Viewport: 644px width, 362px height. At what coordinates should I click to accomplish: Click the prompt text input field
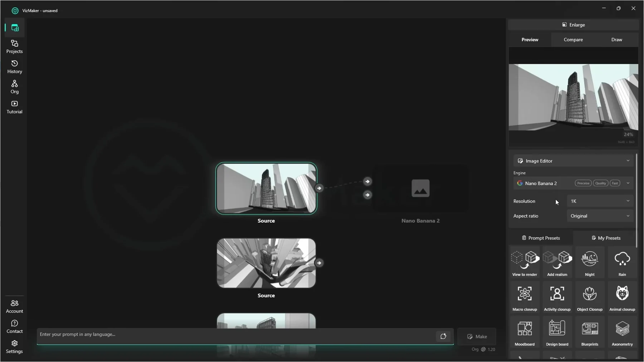[x=236, y=336]
